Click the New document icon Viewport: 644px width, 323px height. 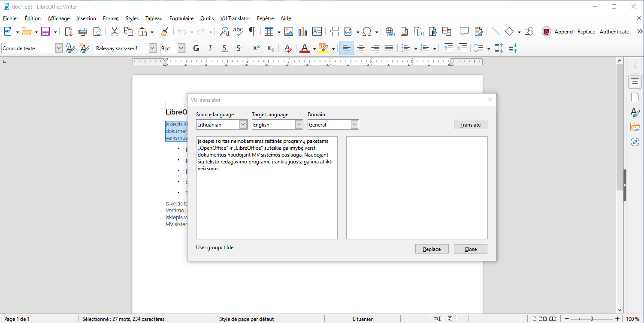(8, 31)
